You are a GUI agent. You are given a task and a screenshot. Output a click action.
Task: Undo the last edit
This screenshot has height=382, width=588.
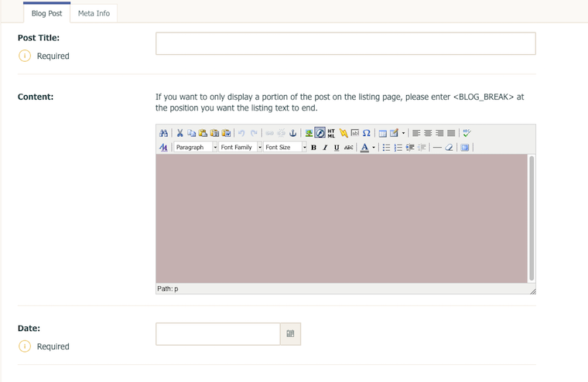241,133
